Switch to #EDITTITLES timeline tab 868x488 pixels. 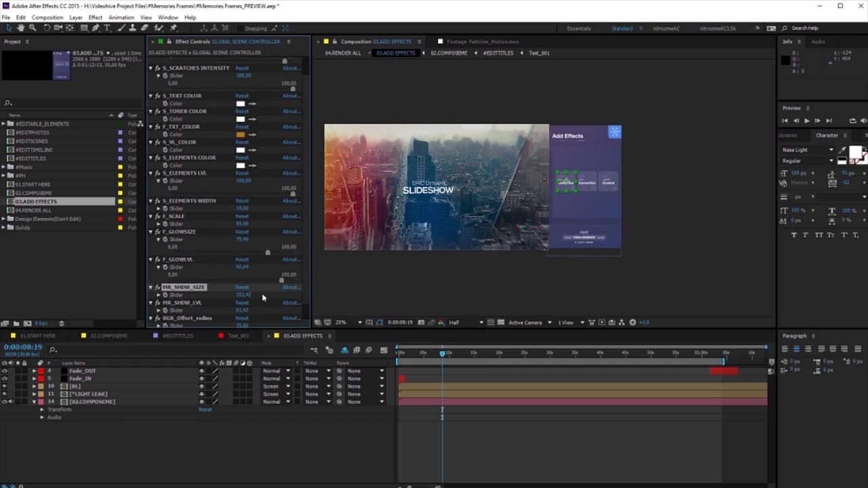click(x=178, y=335)
